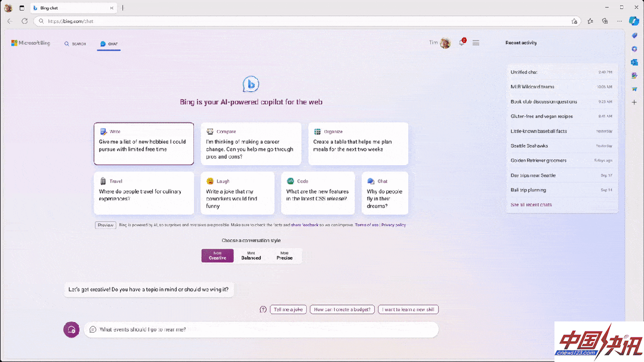This screenshot has height=362, width=644.
Task: Start a new topic with the purple button
Action: [72, 330]
